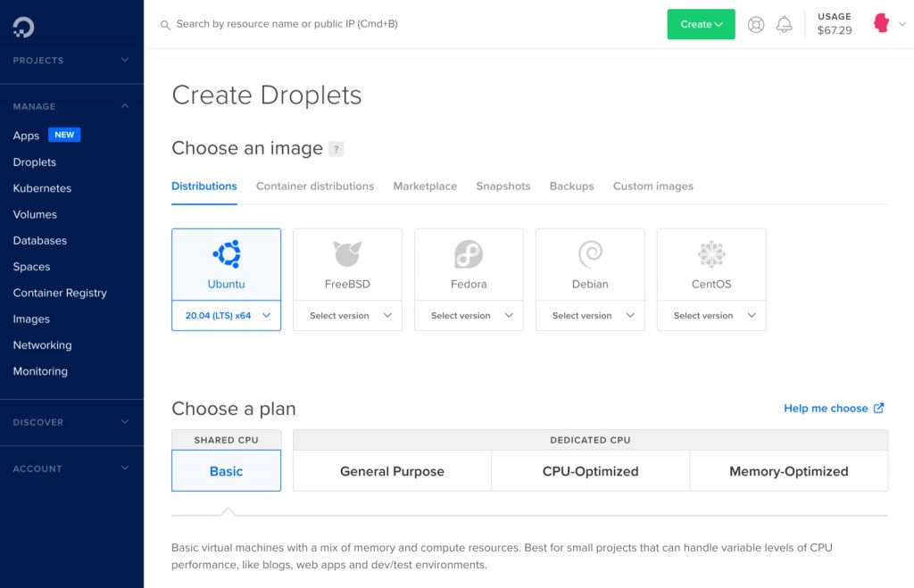Switch to the Distributions tab
The width and height of the screenshot is (914, 588).
[204, 186]
